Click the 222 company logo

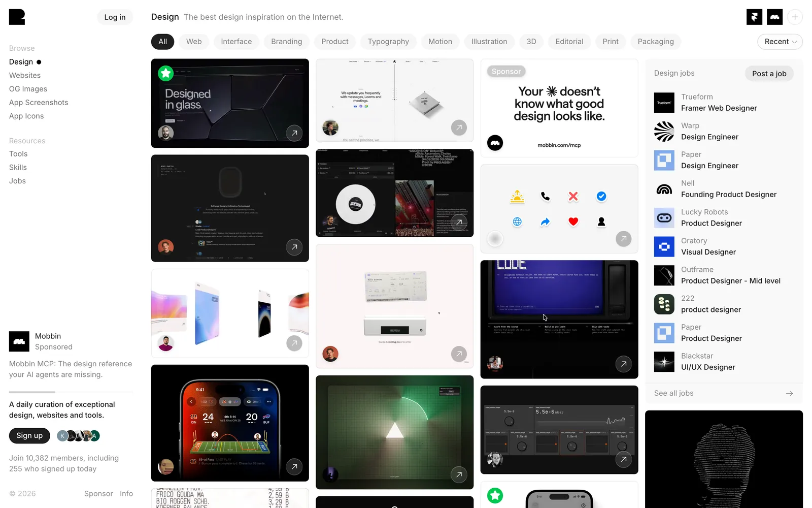(664, 304)
